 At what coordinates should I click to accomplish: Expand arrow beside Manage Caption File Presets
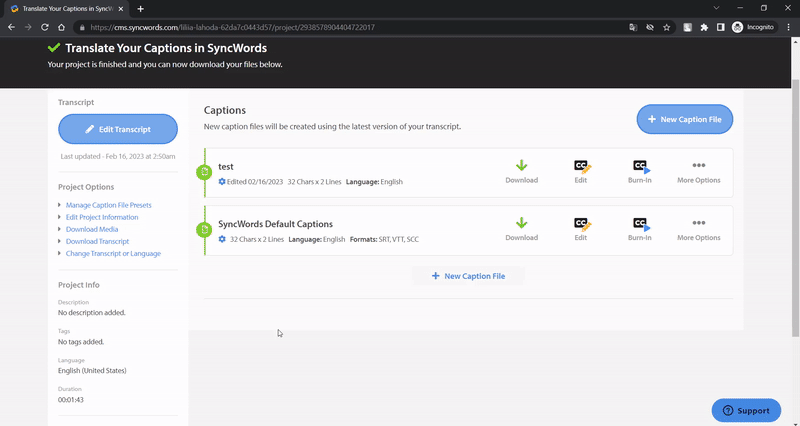(x=60, y=205)
